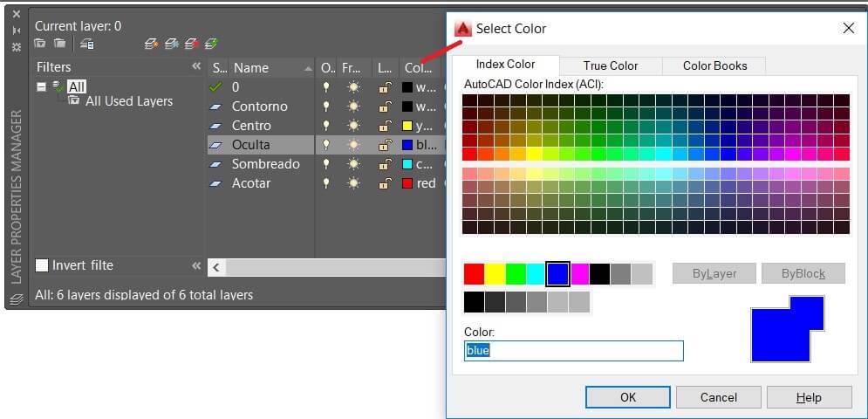The height and width of the screenshot is (419, 868).
Task: Freeze the Oculta layer sun icon
Action: coord(352,145)
